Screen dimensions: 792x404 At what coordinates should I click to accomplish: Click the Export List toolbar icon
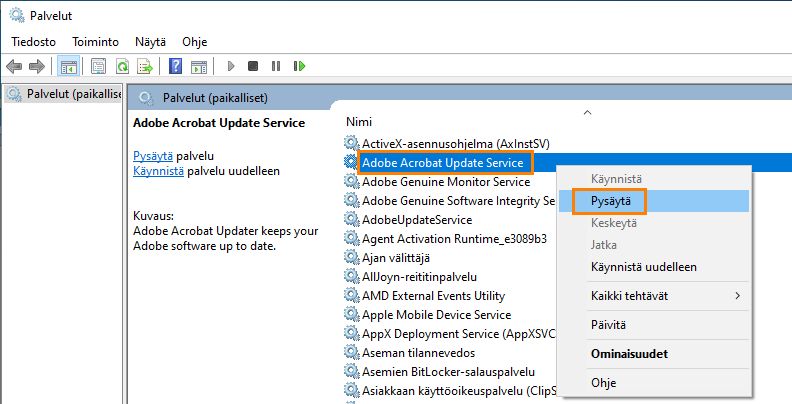[145, 66]
